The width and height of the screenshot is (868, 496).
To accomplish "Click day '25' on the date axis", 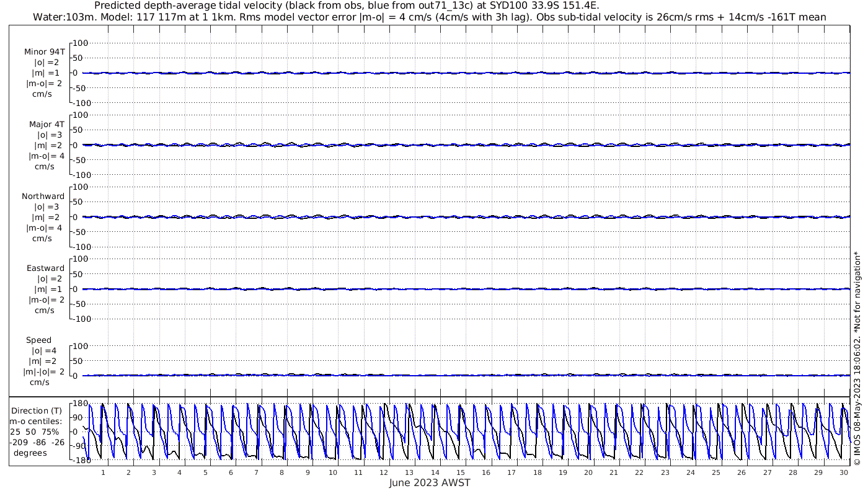I will coord(716,472).
